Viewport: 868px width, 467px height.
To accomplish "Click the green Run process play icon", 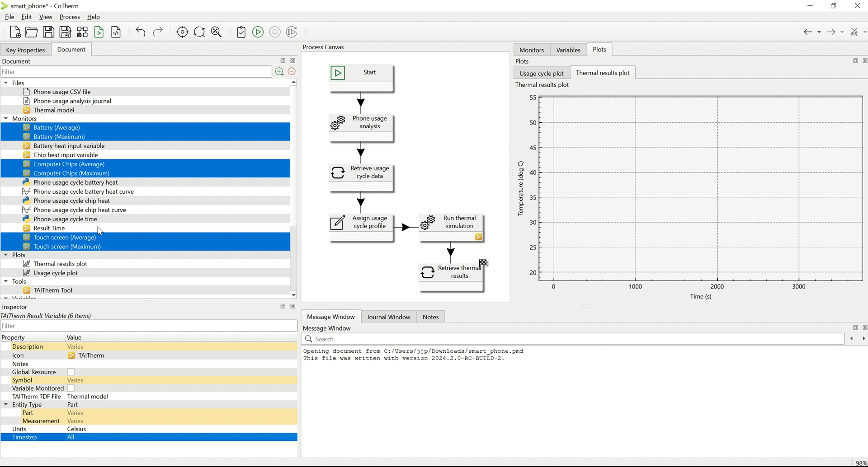I will [258, 32].
